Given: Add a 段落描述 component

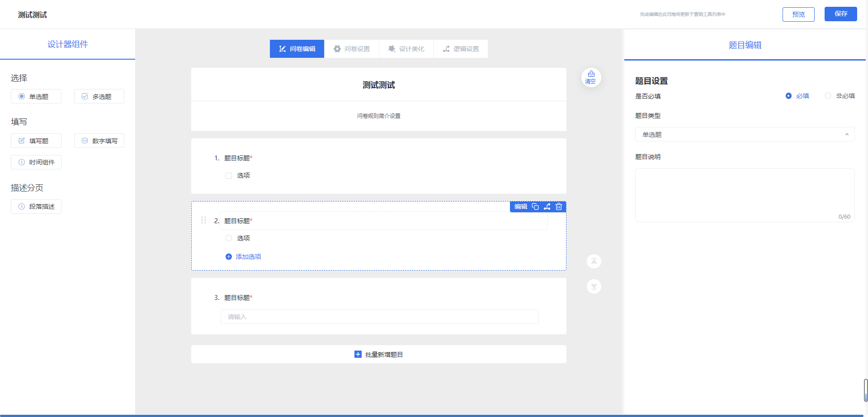Looking at the screenshot, I should [x=36, y=206].
